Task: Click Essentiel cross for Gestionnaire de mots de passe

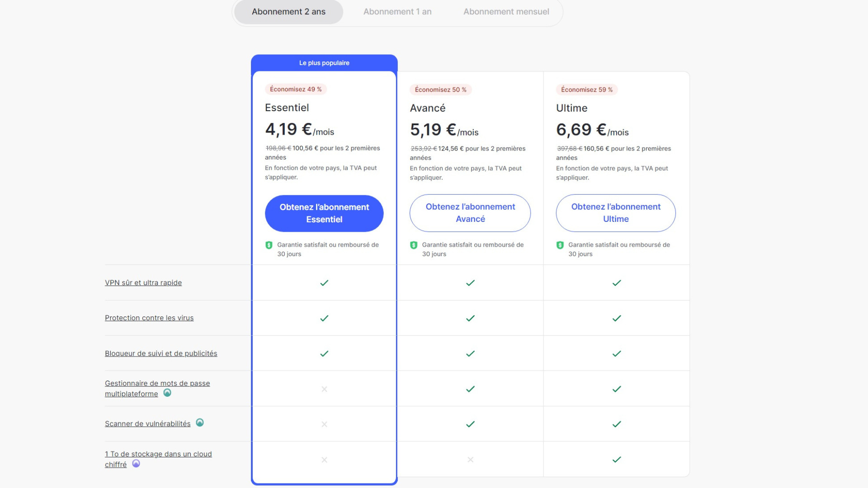Action: pyautogui.click(x=324, y=389)
